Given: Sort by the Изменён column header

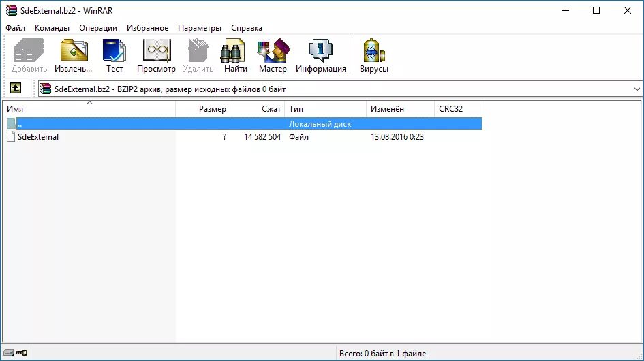Looking at the screenshot, I should [400, 109].
